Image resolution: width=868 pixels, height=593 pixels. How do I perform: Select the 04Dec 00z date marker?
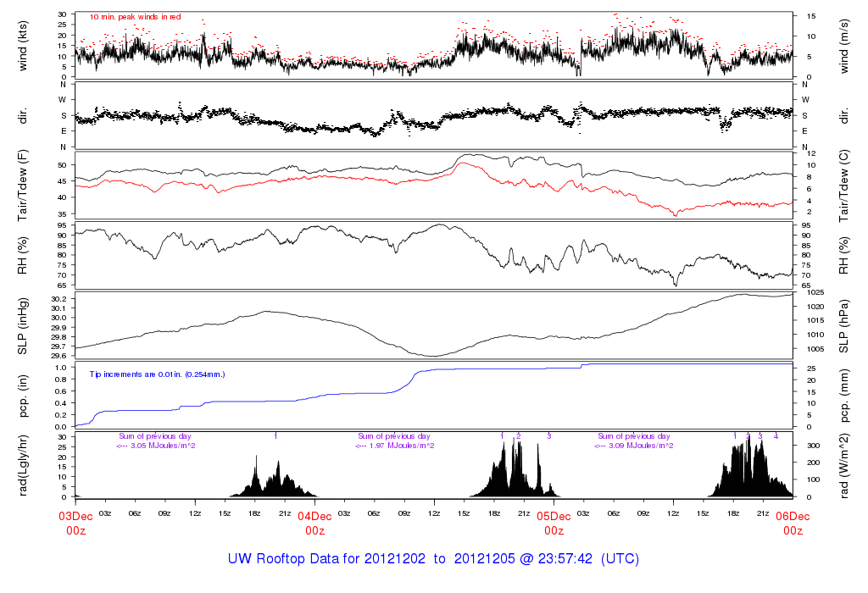[314, 523]
